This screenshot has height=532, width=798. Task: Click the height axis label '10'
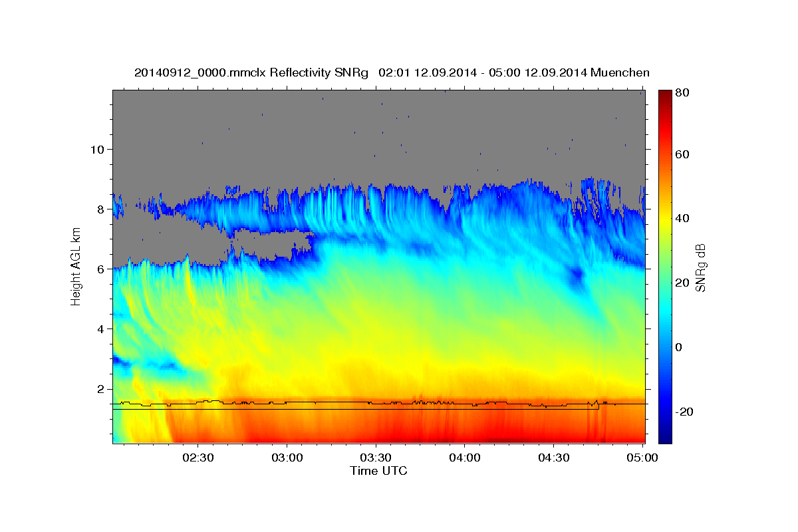pos(96,150)
